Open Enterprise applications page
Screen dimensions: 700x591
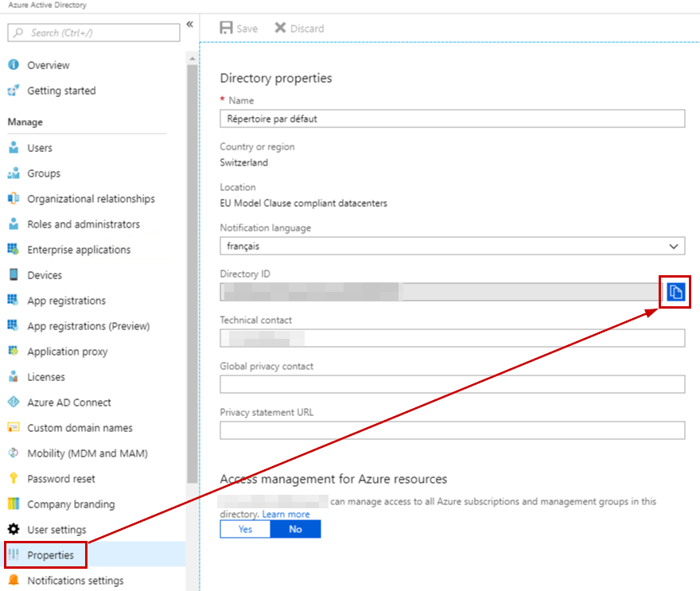pos(79,250)
